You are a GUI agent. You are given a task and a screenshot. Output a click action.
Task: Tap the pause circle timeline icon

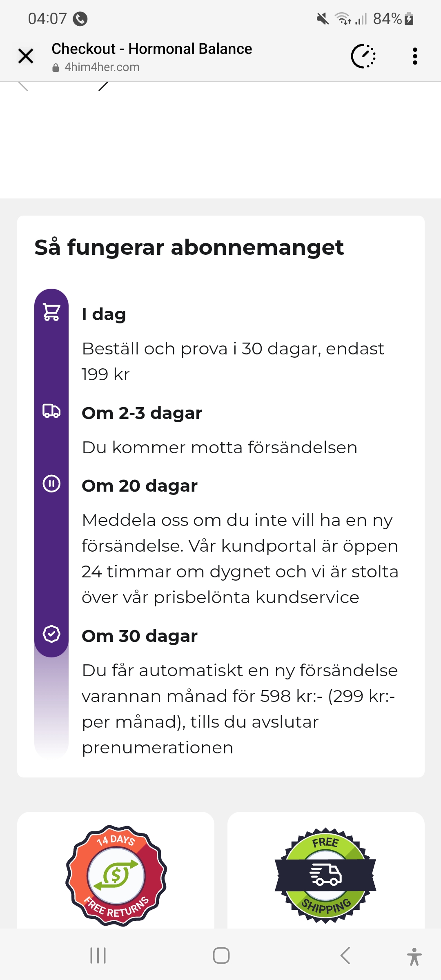tap(51, 484)
